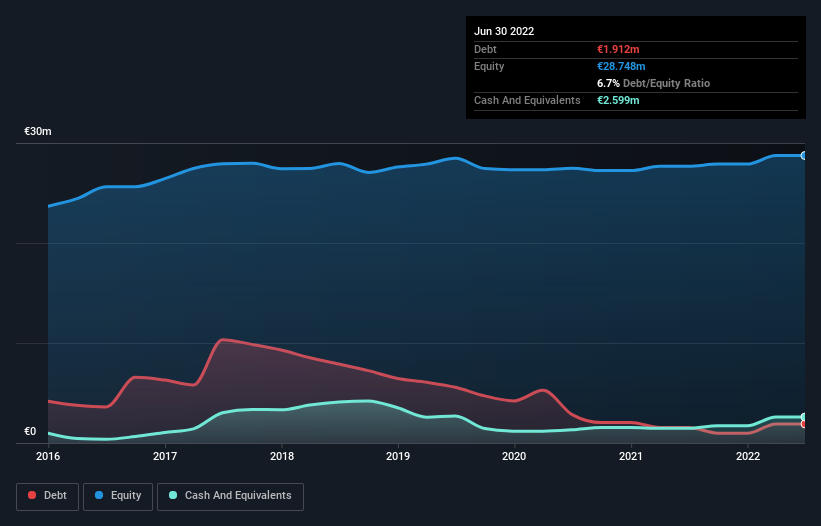Select the red Debt endpoint marker
The height and width of the screenshot is (526, 821).
point(804,424)
